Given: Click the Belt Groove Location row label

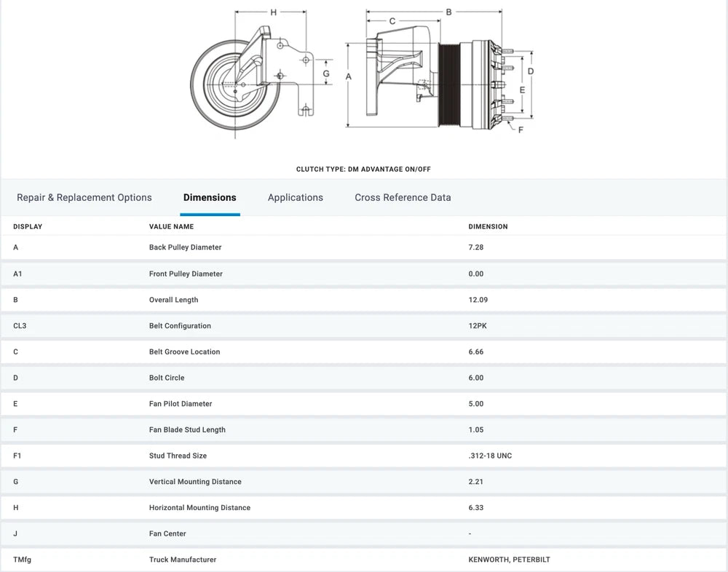Looking at the screenshot, I should pyautogui.click(x=184, y=351).
